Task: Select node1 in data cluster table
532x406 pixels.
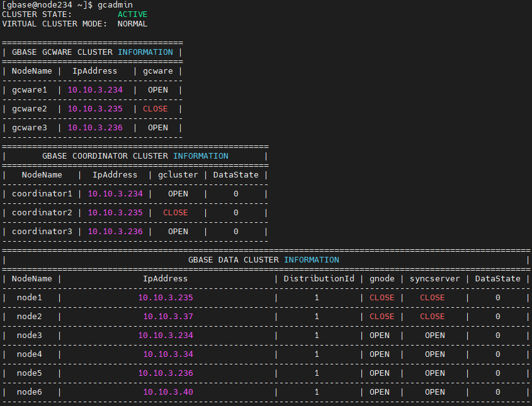Action: click(30, 298)
